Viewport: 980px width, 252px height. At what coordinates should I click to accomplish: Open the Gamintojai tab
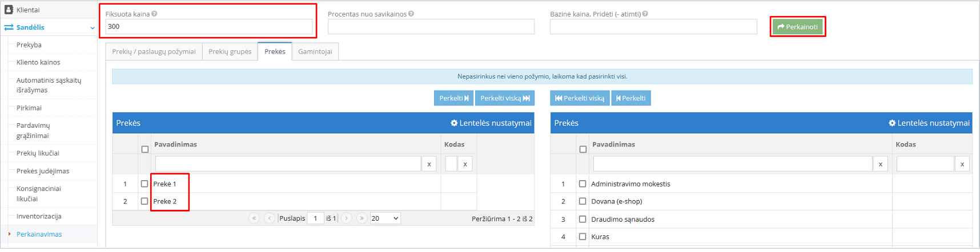click(x=315, y=51)
